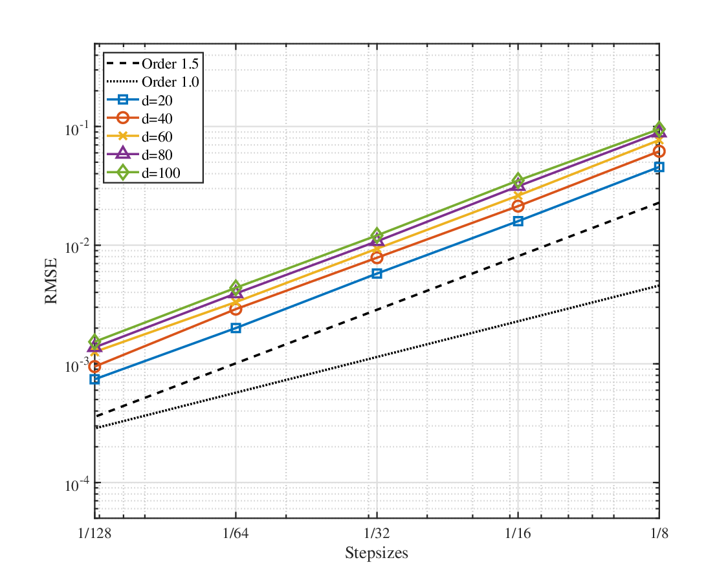This screenshot has width=728, height=582.
Task: Select the blue square marker at stepsize 1/32
Action: pyautogui.click(x=377, y=274)
